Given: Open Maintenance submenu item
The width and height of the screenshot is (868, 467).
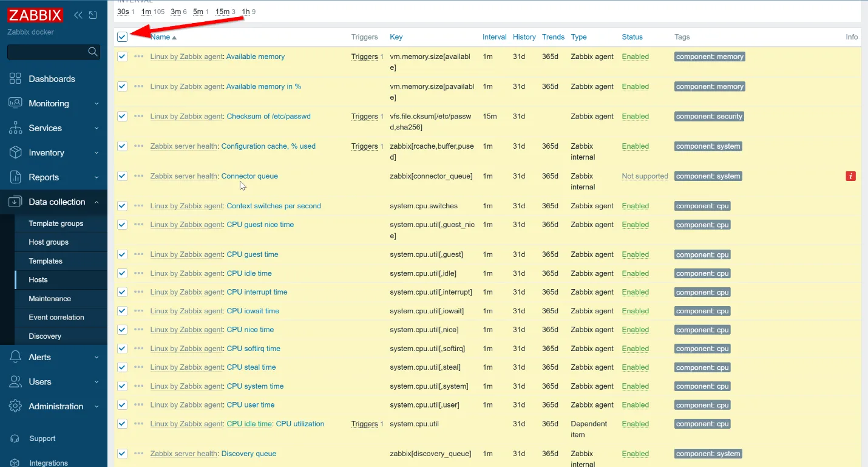Looking at the screenshot, I should [x=50, y=299].
